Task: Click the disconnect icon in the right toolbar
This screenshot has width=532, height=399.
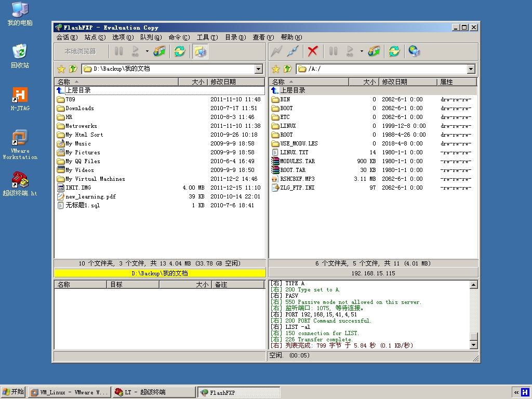Action: point(293,51)
